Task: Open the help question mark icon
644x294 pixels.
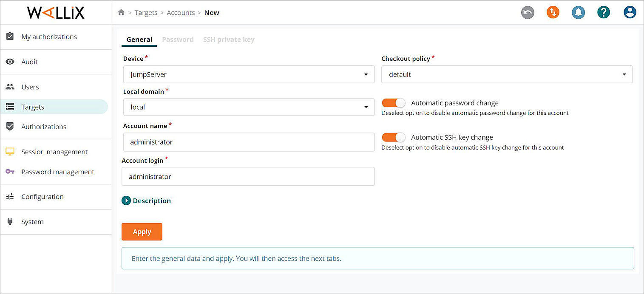Action: 604,12
